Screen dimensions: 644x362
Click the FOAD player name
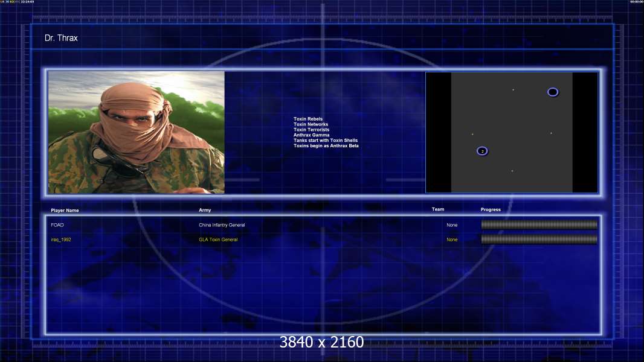(x=57, y=225)
